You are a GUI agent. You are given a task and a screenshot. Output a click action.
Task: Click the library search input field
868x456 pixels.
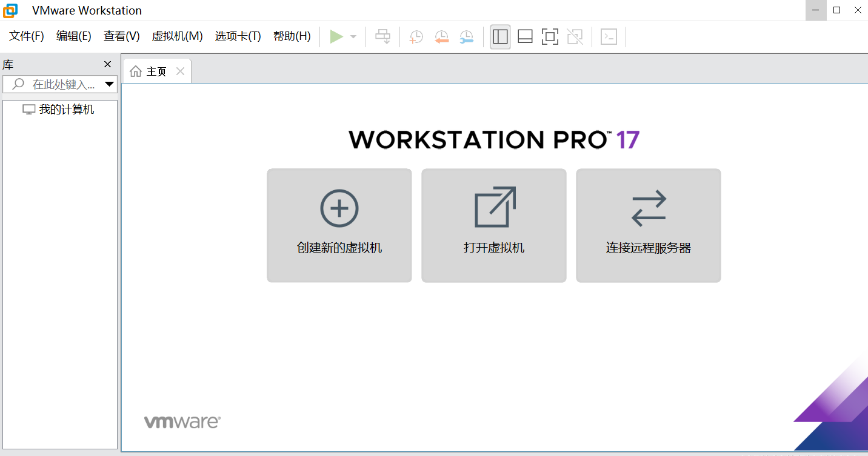pos(63,84)
